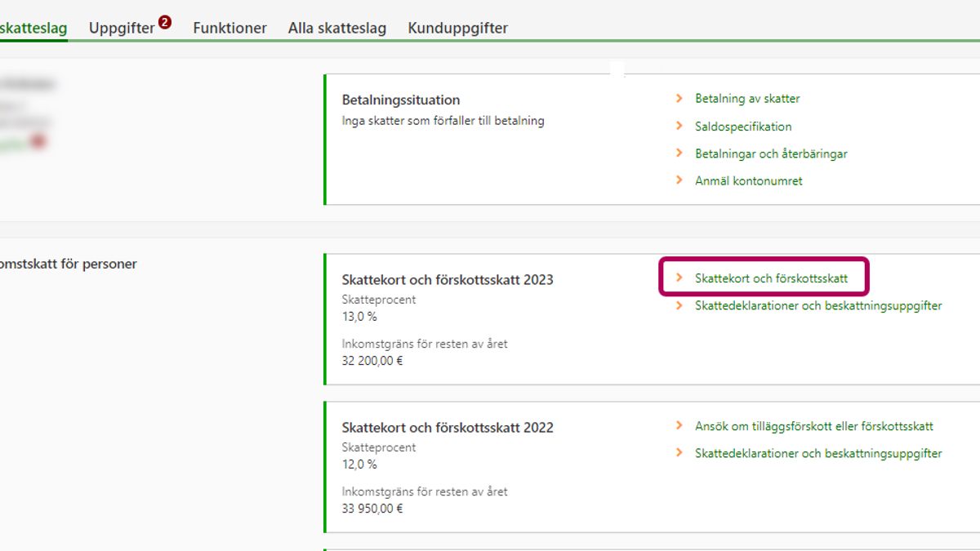Click the Inkomstskatt för personer section heading
Image resolution: width=980 pixels, height=551 pixels.
[x=67, y=264]
